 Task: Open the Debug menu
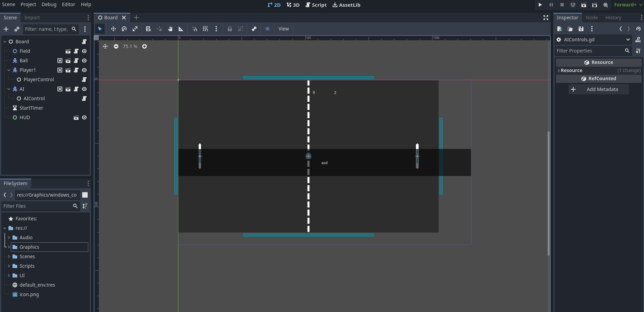pyautogui.click(x=49, y=4)
